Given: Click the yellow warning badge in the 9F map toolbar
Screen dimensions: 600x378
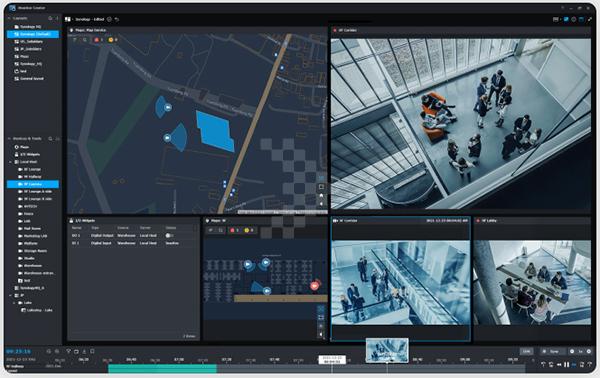Looking at the screenshot, I should [248, 230].
